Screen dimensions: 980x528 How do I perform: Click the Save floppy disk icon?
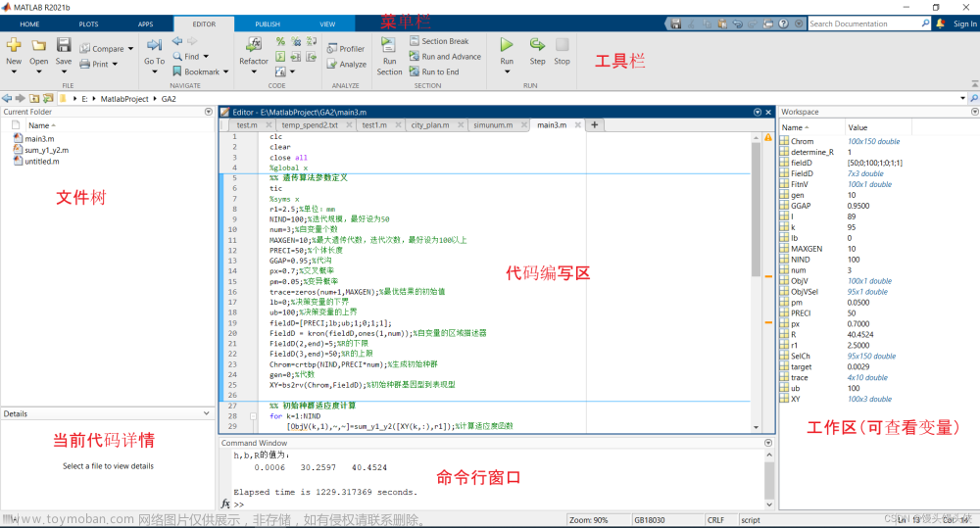[x=64, y=45]
